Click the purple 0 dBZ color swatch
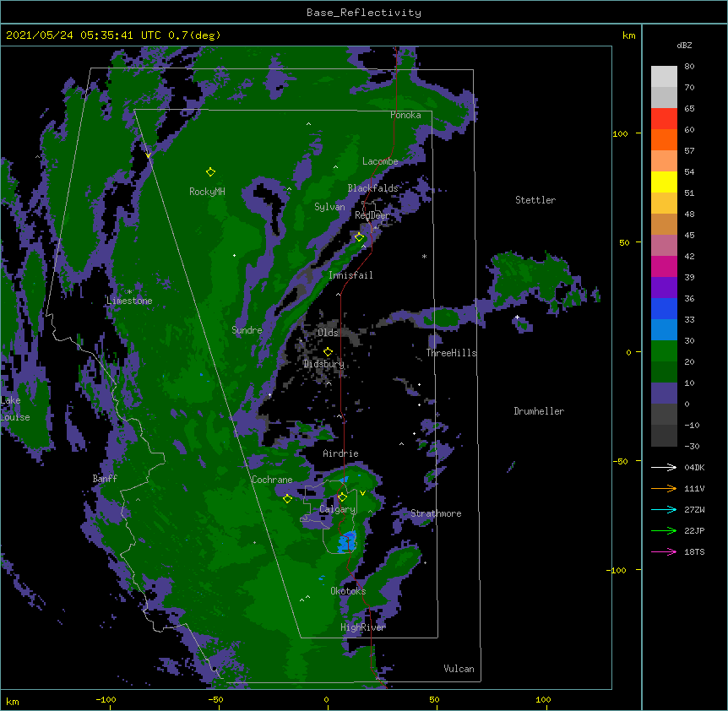The height and width of the screenshot is (711, 728). click(x=664, y=393)
